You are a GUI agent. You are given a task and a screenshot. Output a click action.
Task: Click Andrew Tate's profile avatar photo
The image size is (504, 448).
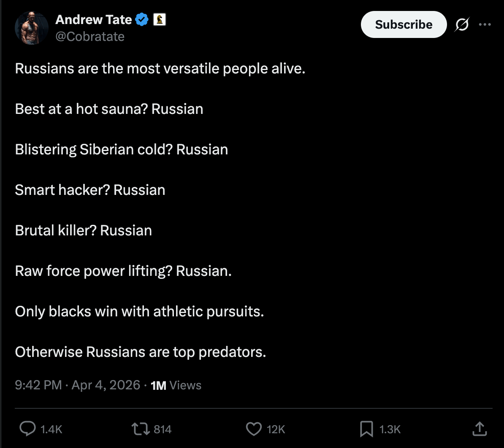[32, 28]
